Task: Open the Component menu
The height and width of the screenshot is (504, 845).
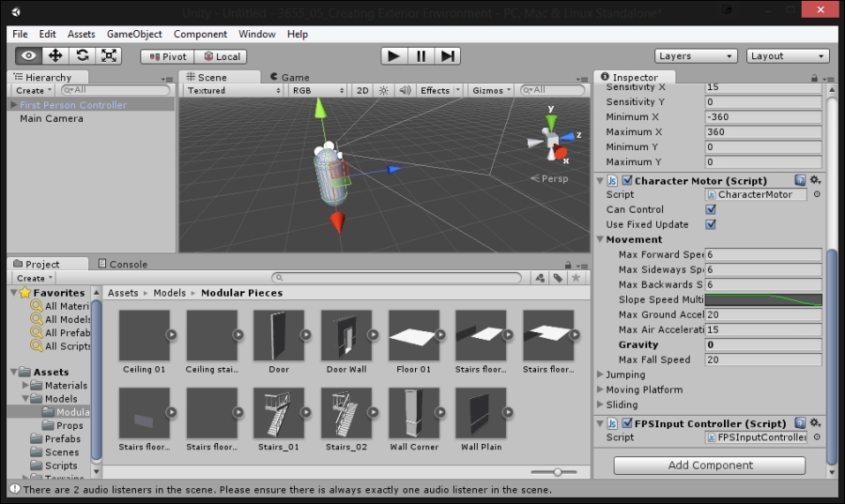Action: [x=200, y=34]
